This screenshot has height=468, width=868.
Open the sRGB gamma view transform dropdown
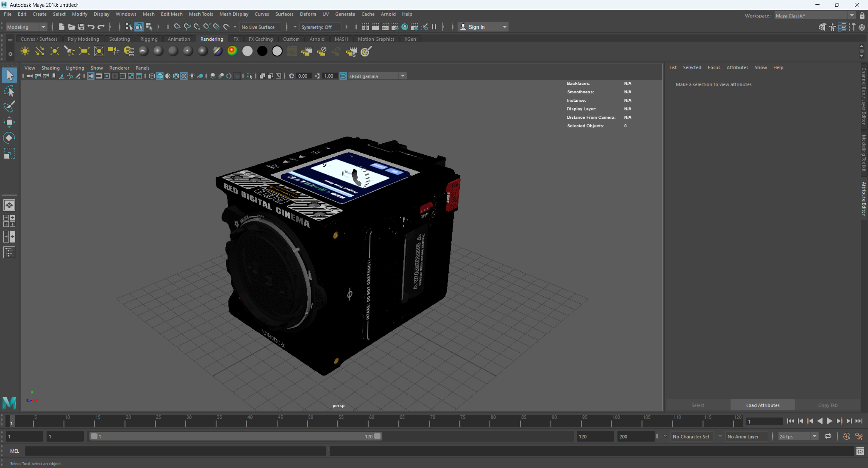[377, 76]
